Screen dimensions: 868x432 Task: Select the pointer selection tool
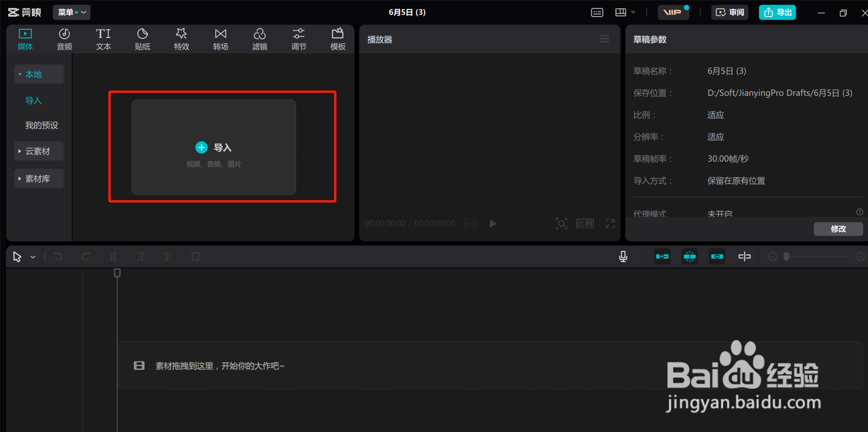tap(17, 257)
